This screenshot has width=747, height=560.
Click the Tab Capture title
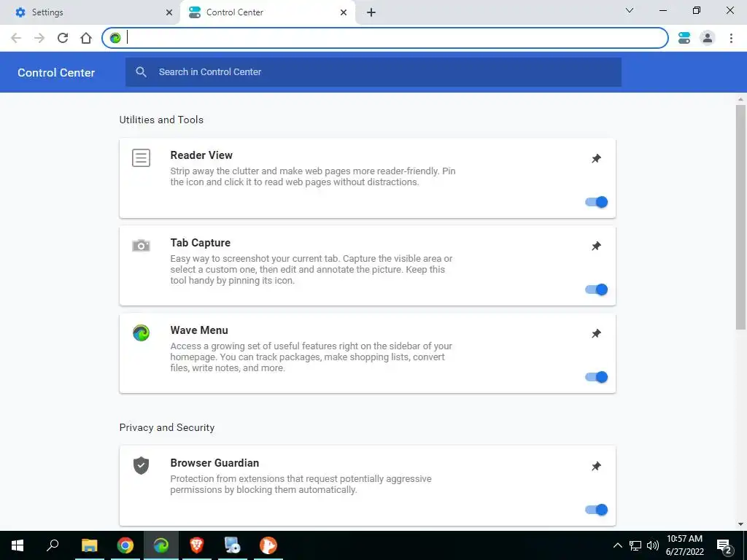point(201,243)
